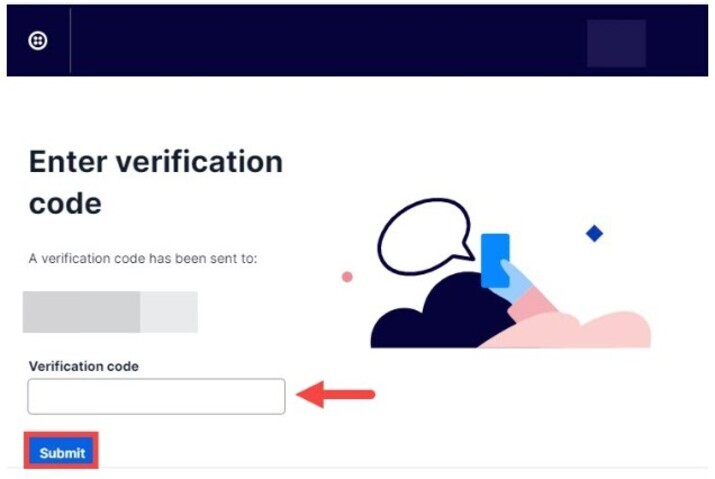The width and height of the screenshot is (715, 479).
Task: Click the "Verification code" field label
Action: 83,366
